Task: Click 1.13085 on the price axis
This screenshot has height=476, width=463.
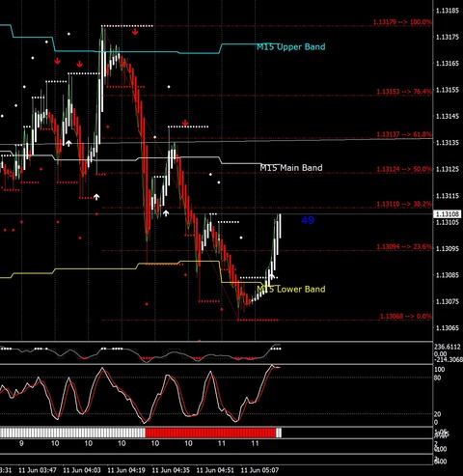Action: coord(448,275)
